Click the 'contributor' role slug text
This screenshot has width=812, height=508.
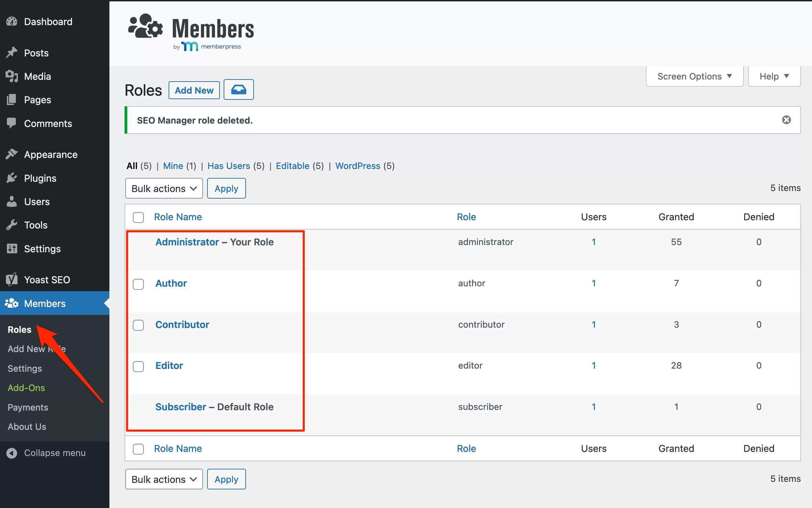(481, 325)
